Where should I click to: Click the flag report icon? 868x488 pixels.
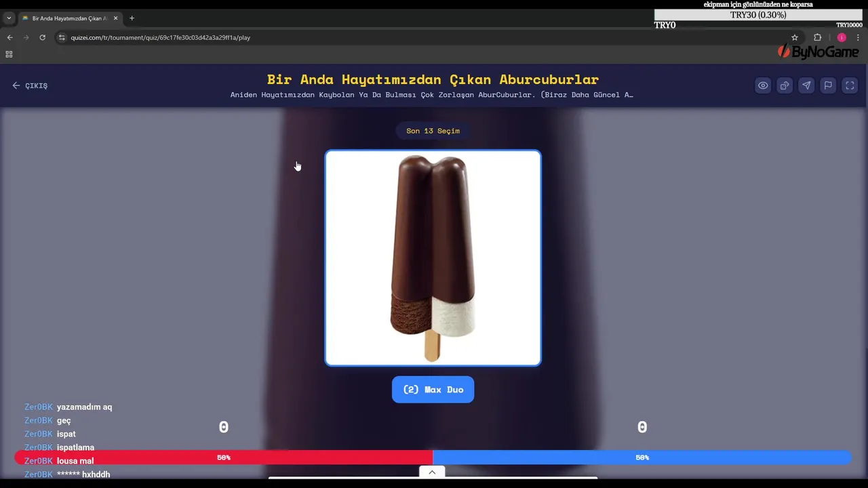pyautogui.click(x=828, y=85)
